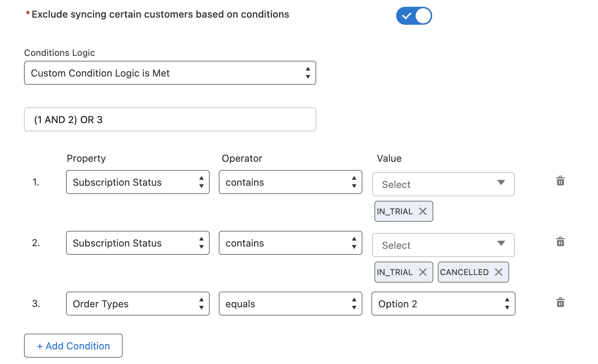Disable the exclude syncing customers toggle
Screen dimensions: 598x364
414,16
